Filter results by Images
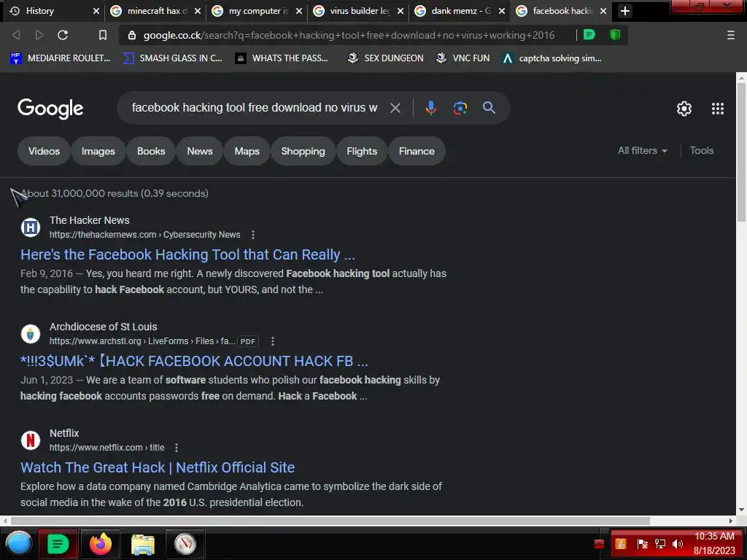 click(x=98, y=151)
